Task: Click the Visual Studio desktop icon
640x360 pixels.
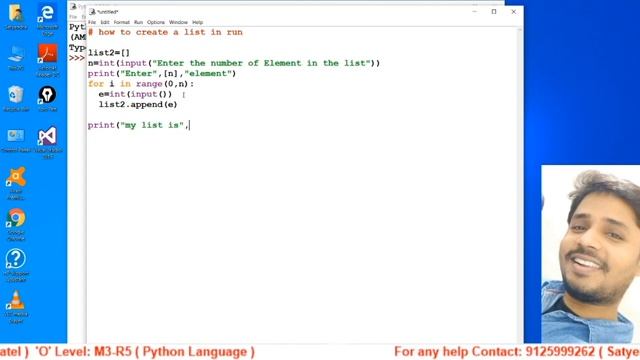Action: [x=48, y=142]
